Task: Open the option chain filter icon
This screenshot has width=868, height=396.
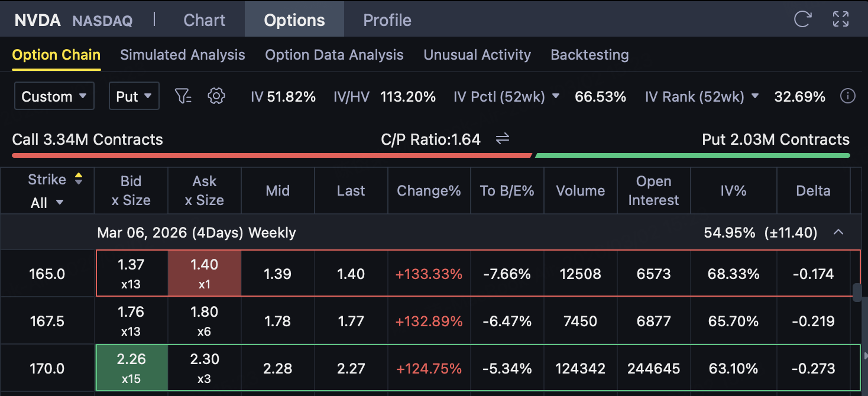Action: [183, 96]
